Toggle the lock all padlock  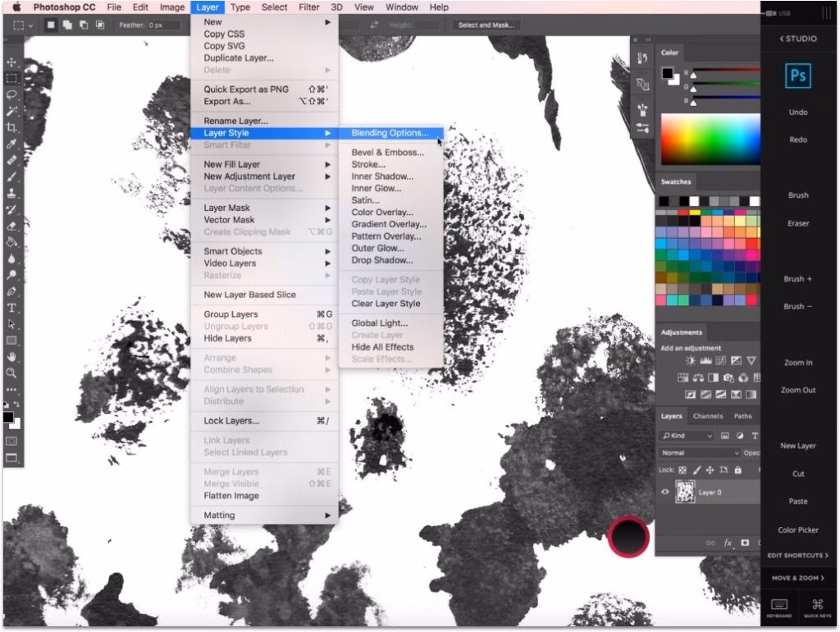738,470
